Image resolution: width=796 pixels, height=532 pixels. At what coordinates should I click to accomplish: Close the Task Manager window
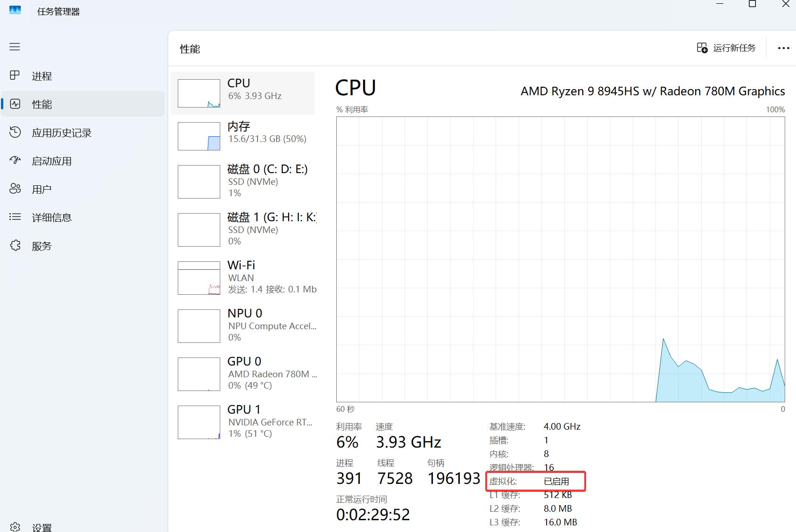click(x=785, y=4)
